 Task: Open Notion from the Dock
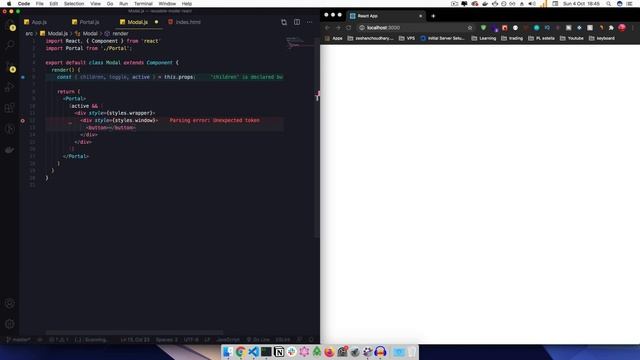tap(279, 352)
